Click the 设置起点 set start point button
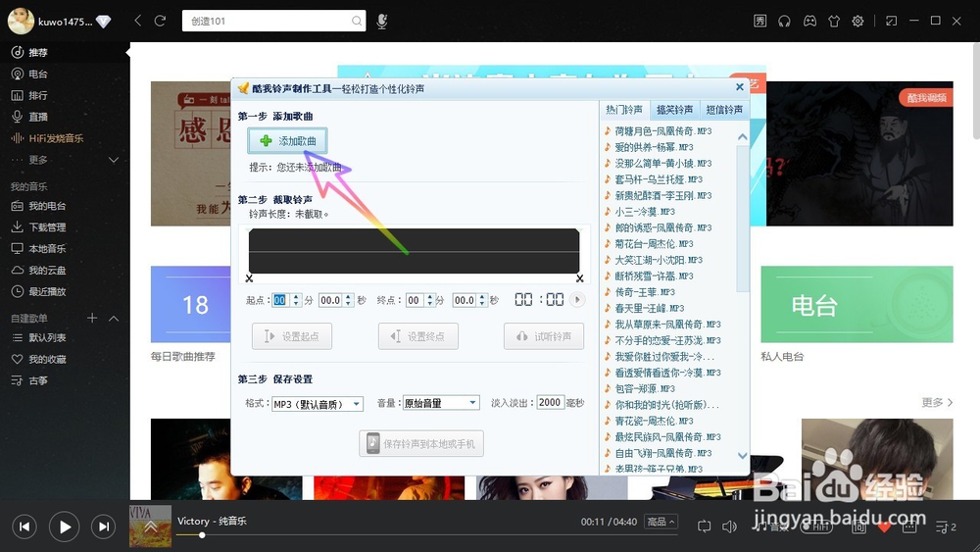The width and height of the screenshot is (980, 552). coord(292,336)
